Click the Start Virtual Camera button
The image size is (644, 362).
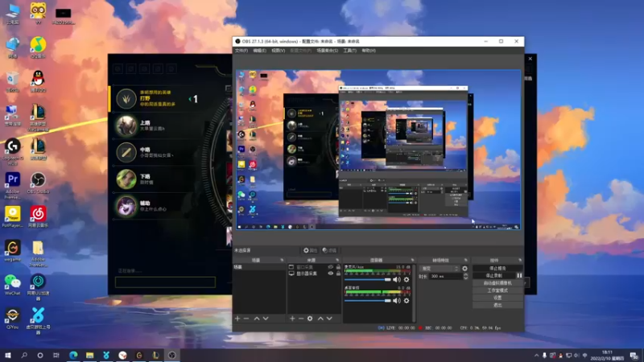tap(497, 283)
